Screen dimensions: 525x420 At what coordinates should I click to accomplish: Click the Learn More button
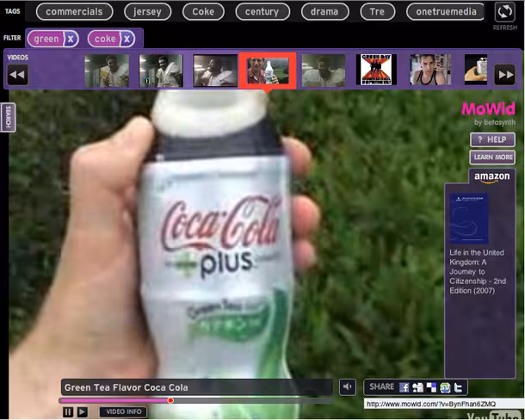[492, 157]
